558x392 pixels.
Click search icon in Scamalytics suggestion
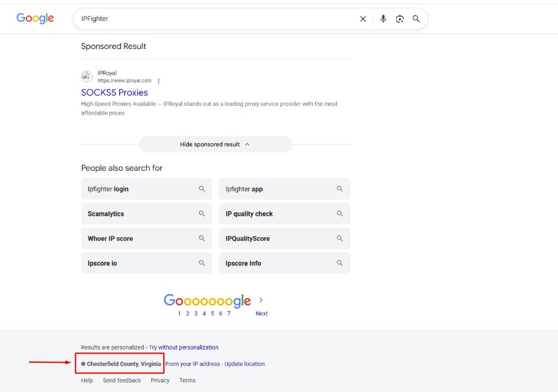[x=202, y=213]
